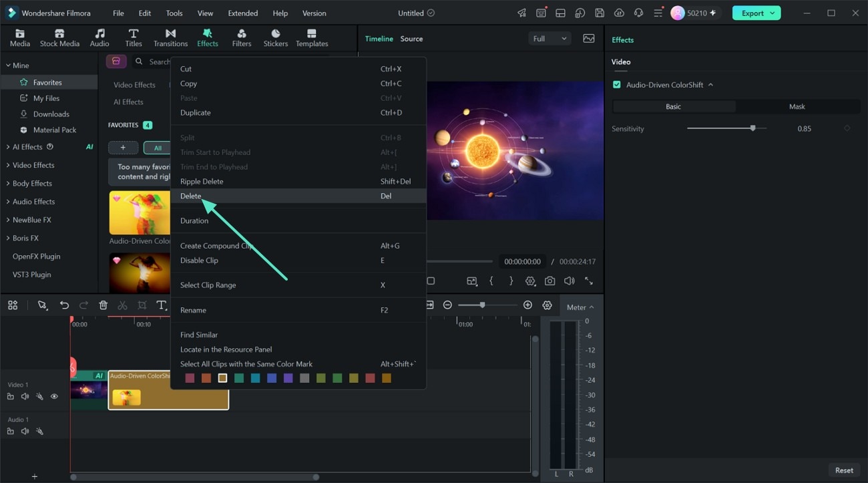The image size is (868, 483).
Task: Toggle visibility eye on Video 1 track
Action: click(54, 397)
